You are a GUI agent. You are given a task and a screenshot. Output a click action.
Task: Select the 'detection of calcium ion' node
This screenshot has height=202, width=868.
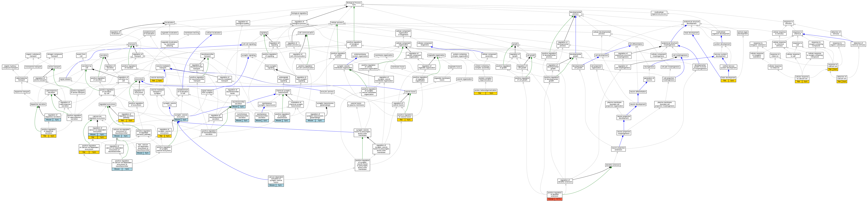pyautogui.click(x=842, y=79)
